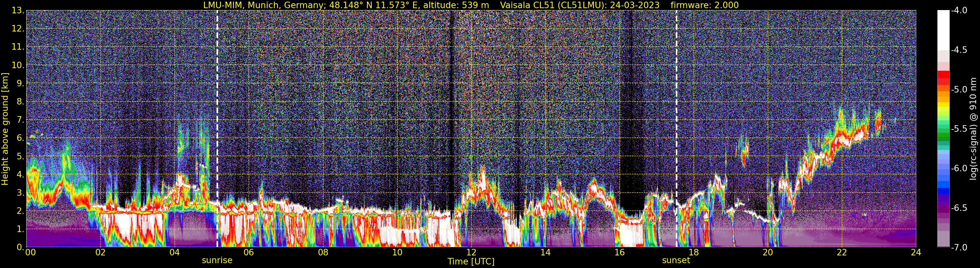Click the '12.' height axis tick label

pos(18,29)
